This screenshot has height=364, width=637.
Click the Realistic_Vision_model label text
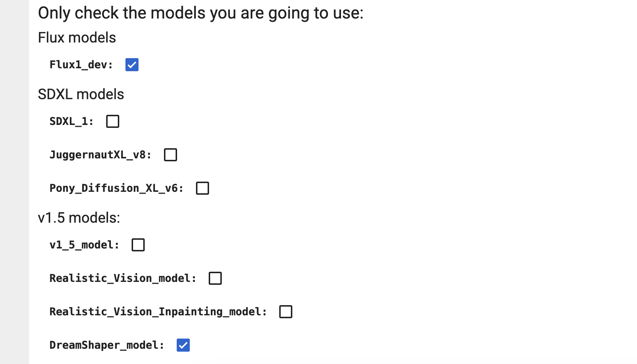[123, 278]
